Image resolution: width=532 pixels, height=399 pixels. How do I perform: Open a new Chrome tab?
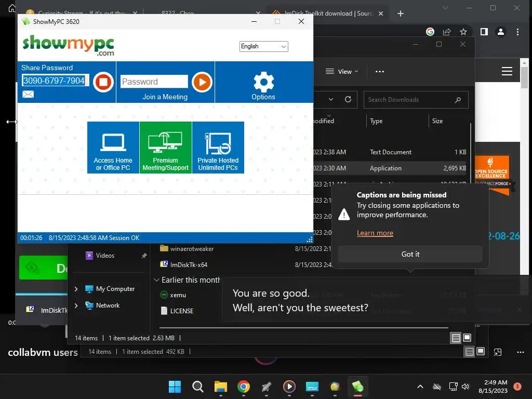coord(401,14)
